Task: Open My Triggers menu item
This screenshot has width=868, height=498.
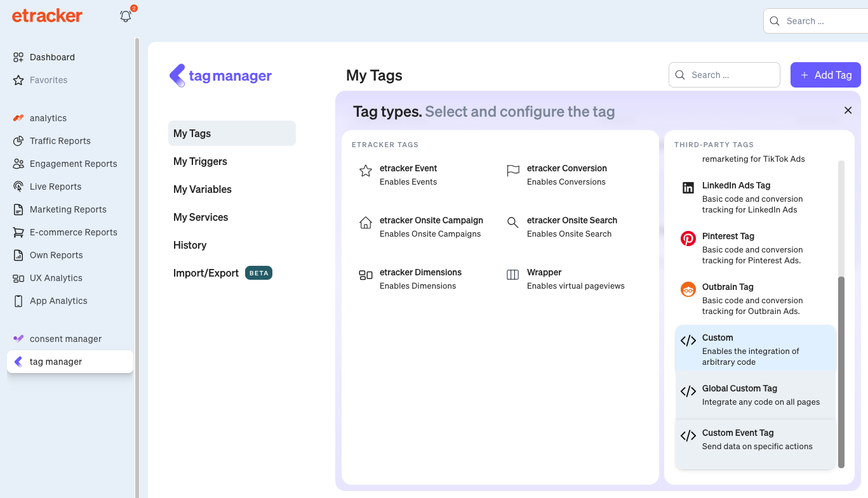Action: pos(232,161)
